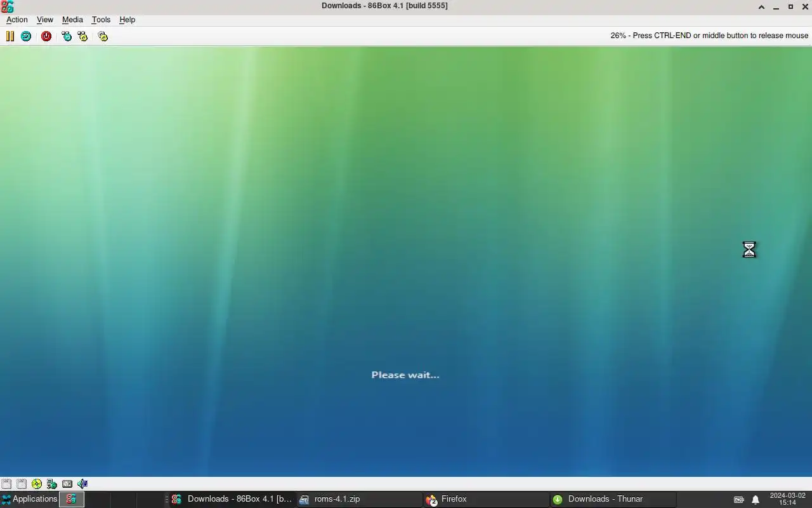This screenshot has width=812, height=508.
Task: Click the 'Please wait...' text in guest screen
Action: coord(405,375)
